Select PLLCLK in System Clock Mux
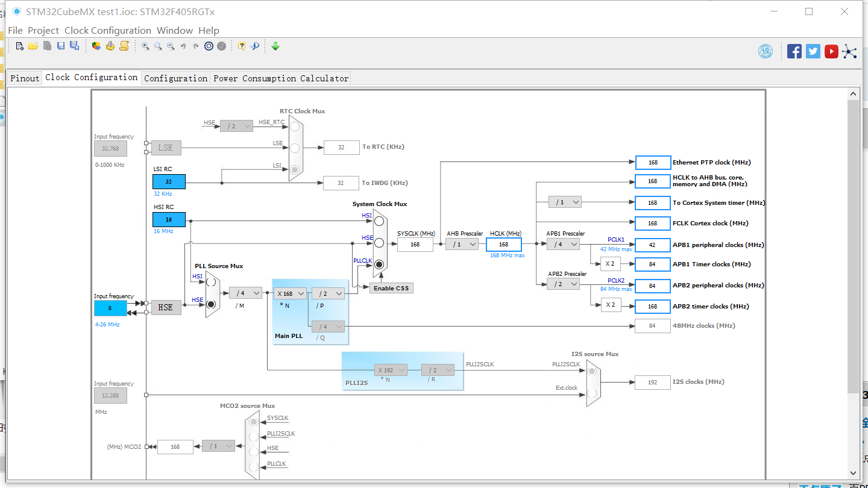This screenshot has width=868, height=488. (x=379, y=264)
